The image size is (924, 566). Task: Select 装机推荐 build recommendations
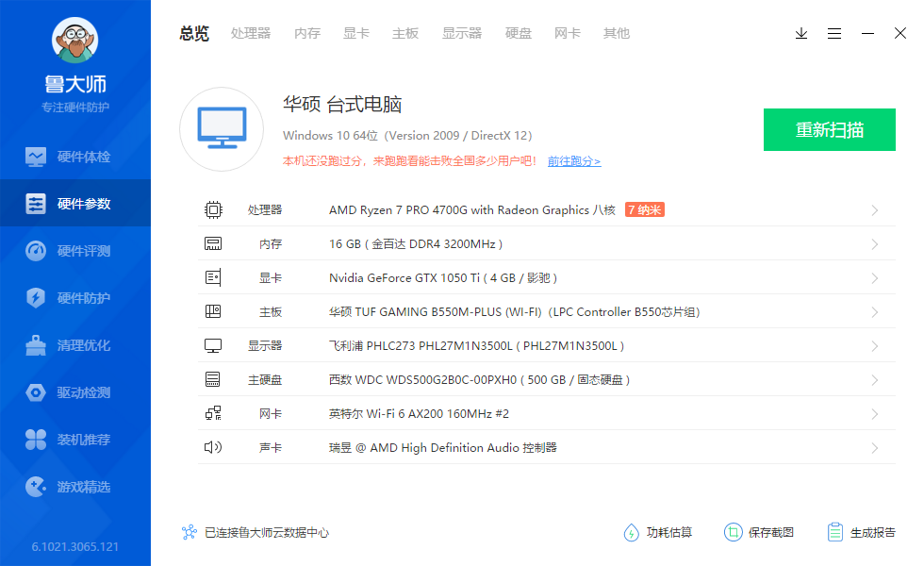tap(75, 439)
